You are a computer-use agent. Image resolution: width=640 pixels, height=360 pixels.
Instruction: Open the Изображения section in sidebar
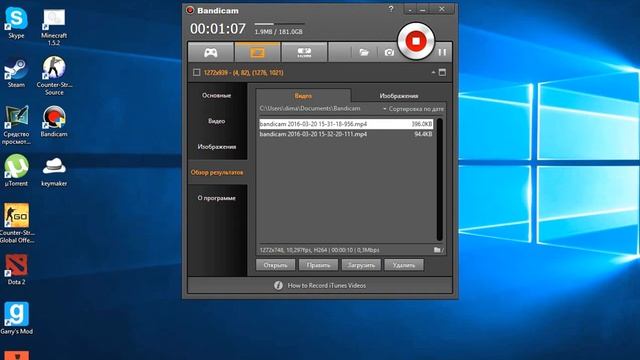[x=217, y=147]
